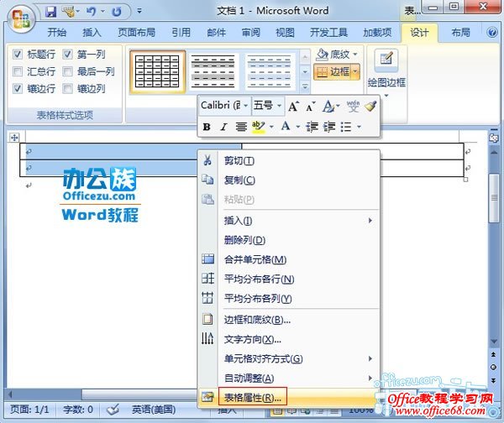The image size is (504, 423).
Task: Click the 边框 borders button
Action: [333, 72]
